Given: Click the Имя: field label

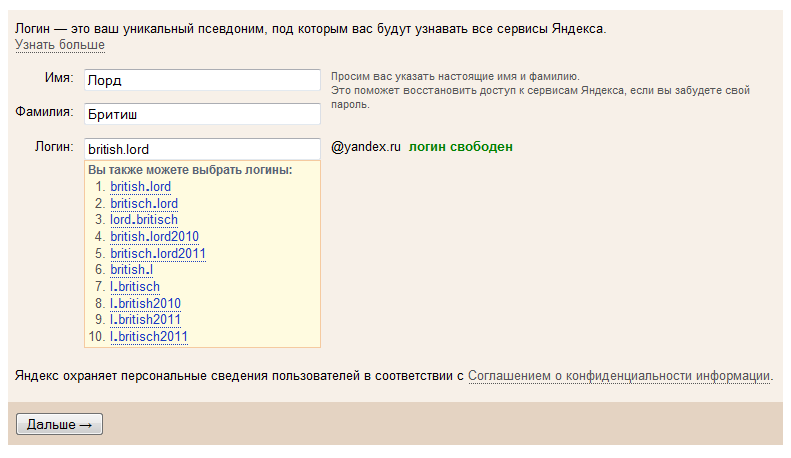Looking at the screenshot, I should coord(59,77).
